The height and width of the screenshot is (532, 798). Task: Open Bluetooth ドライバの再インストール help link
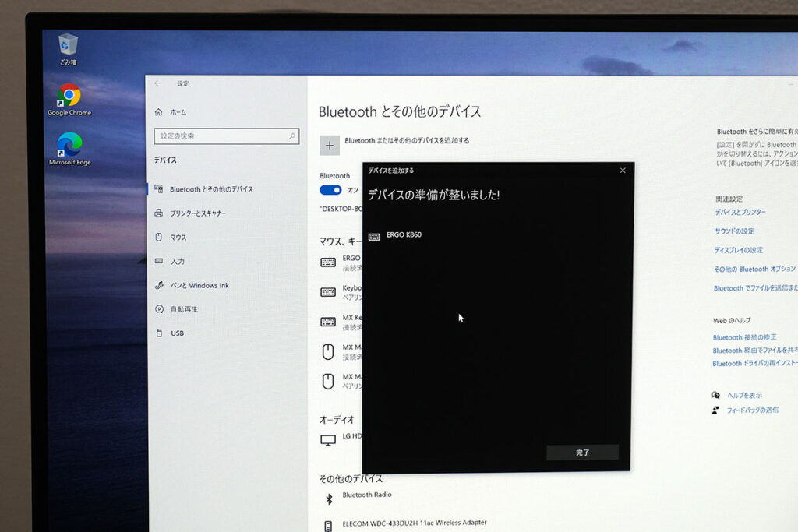[754, 363]
